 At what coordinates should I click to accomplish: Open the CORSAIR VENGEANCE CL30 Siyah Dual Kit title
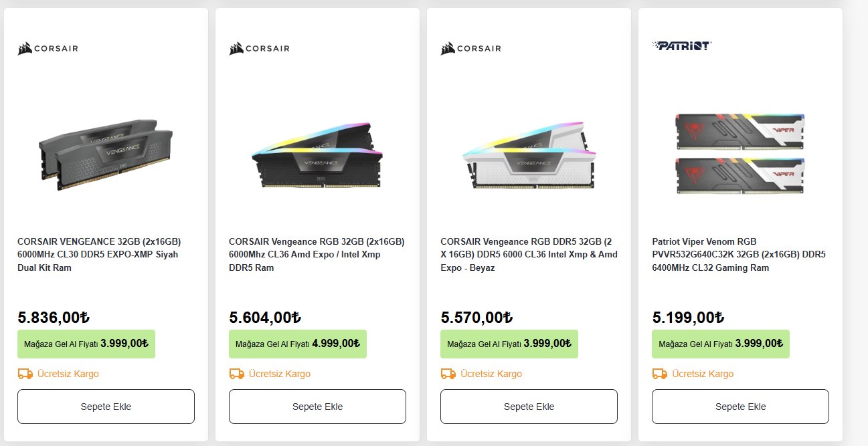pos(99,255)
